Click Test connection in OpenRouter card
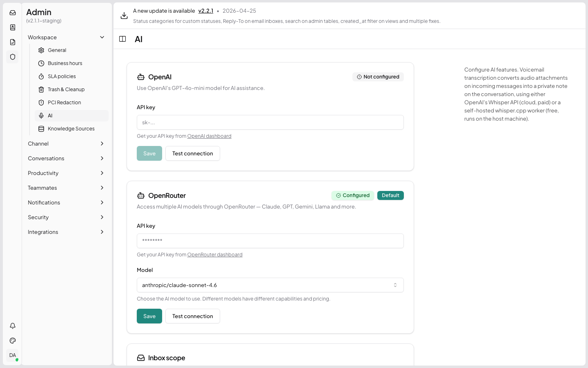The height and width of the screenshot is (368, 588). tap(193, 316)
